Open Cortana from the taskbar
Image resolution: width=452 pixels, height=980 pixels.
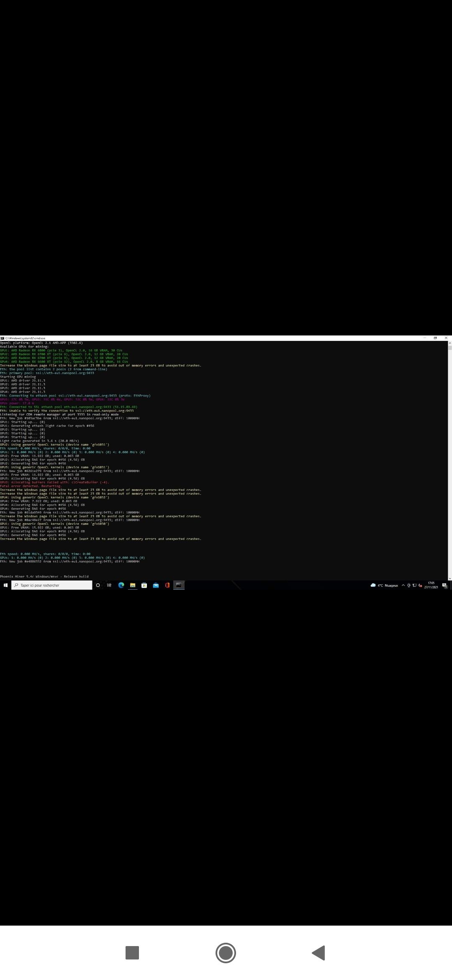pos(98,585)
